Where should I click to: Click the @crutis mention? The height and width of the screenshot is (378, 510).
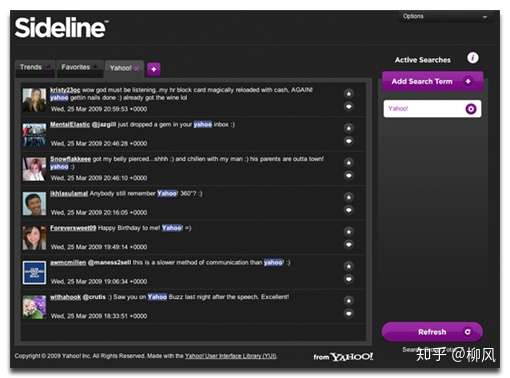pos(94,297)
